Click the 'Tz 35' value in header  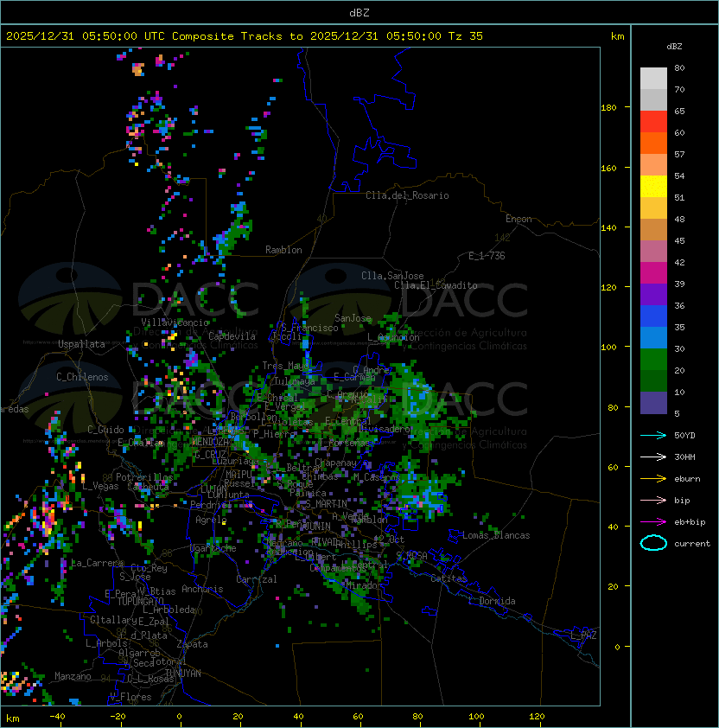tap(466, 35)
